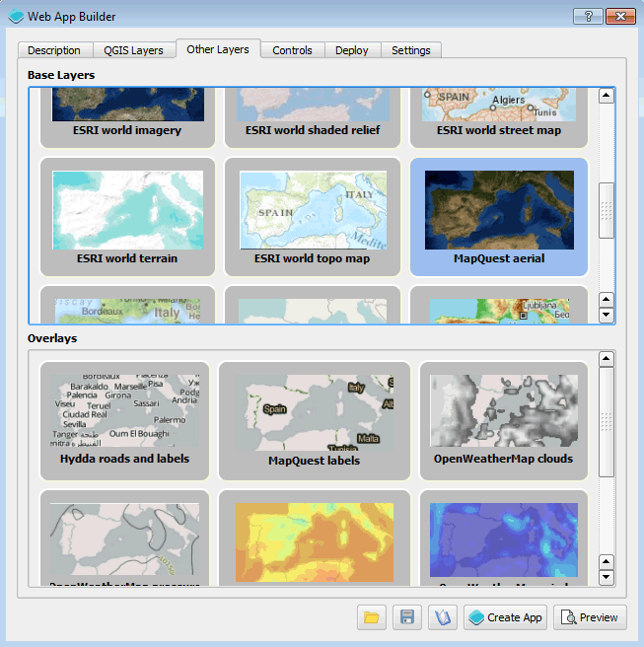The width and height of the screenshot is (644, 647).
Task: Select the Hydda roads and labels overlay
Action: click(124, 419)
